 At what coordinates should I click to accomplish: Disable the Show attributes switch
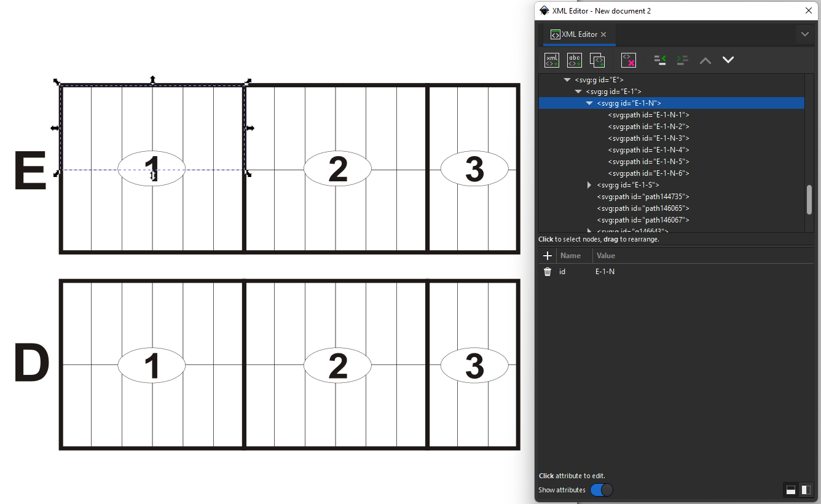tap(601, 489)
